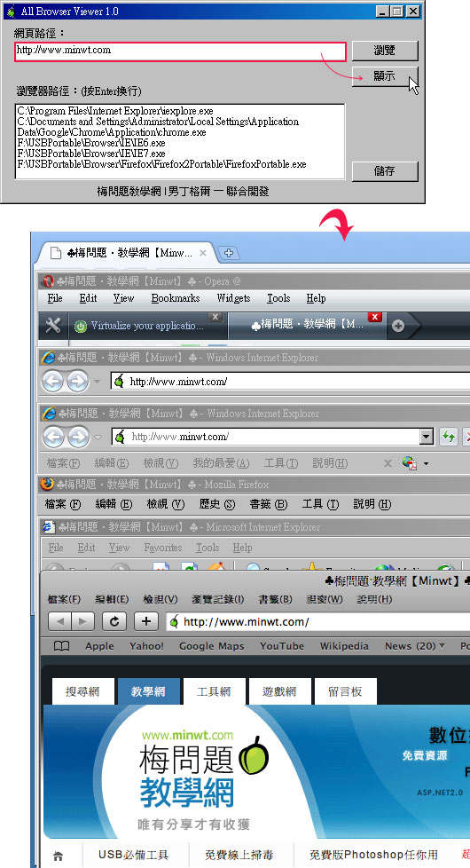Click the Safari reload button
Viewport: 470px width, 868px height.
114,621
